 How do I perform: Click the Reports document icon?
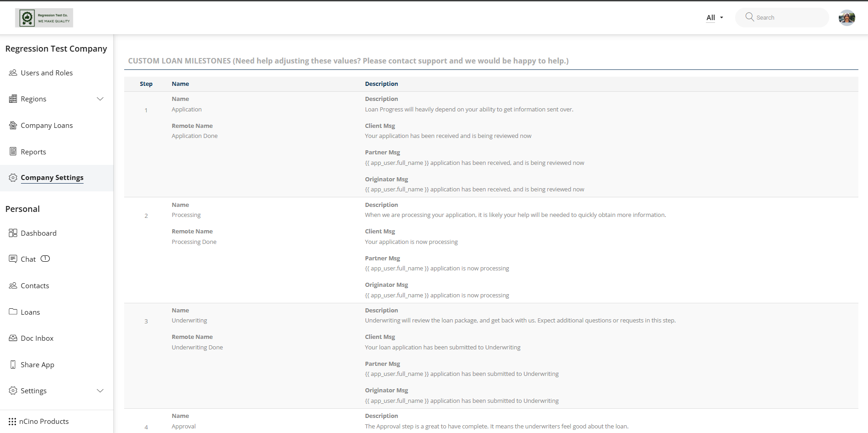click(x=13, y=152)
